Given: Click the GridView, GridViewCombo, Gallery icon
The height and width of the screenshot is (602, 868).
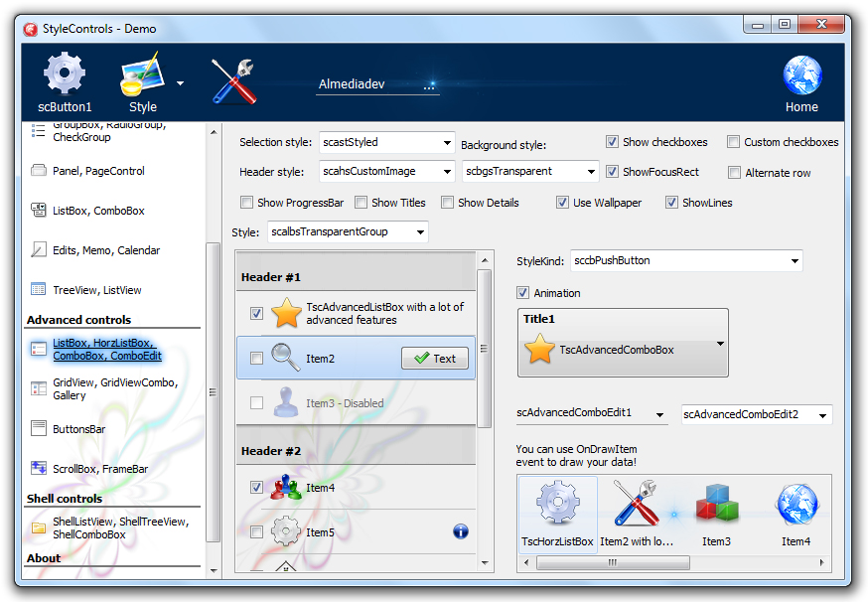Looking at the screenshot, I should click(x=38, y=388).
